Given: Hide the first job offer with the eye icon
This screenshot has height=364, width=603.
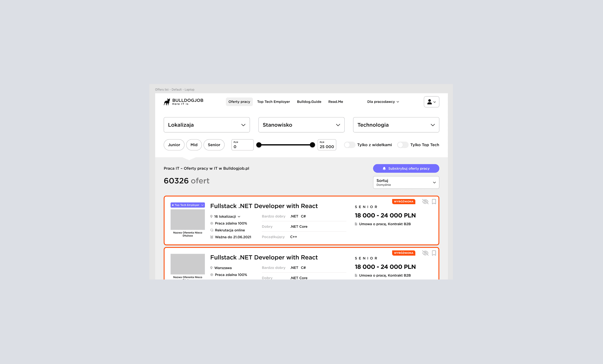Looking at the screenshot, I should [x=425, y=201].
